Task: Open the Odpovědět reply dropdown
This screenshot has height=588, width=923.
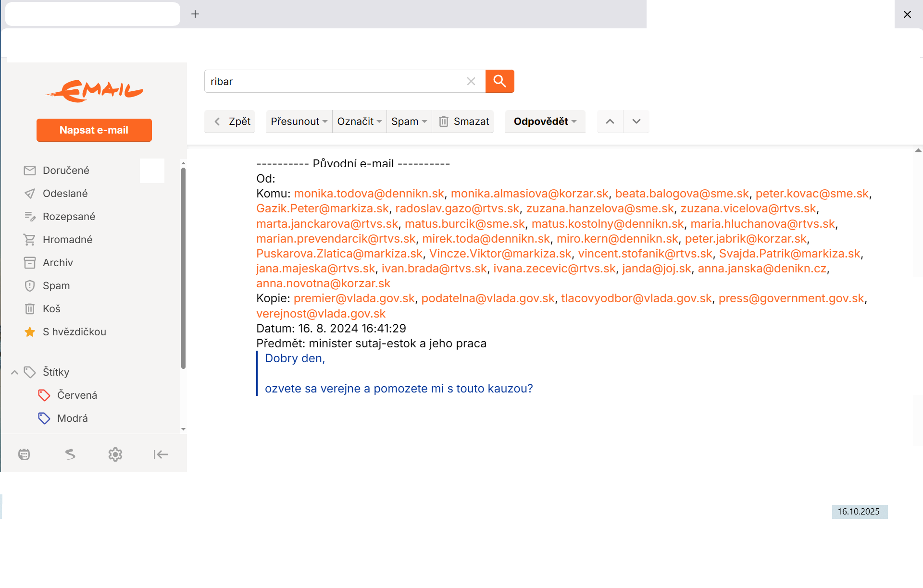Action: click(545, 122)
